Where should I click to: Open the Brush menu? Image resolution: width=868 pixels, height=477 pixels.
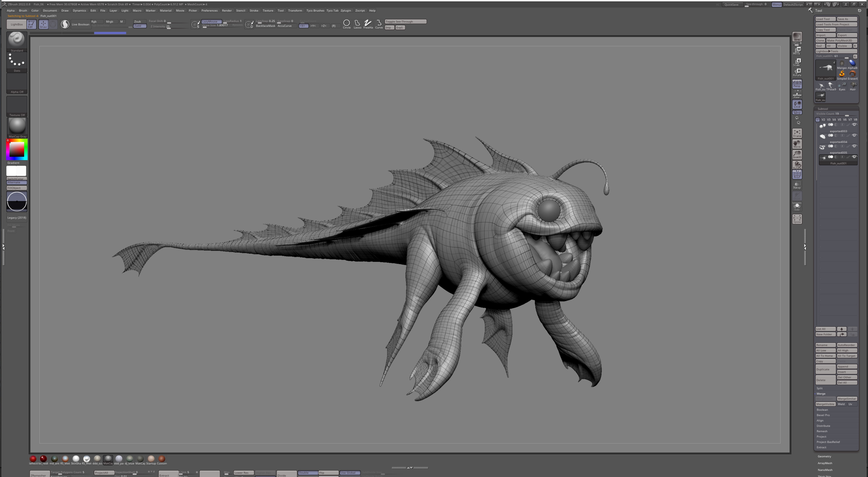[x=23, y=10]
